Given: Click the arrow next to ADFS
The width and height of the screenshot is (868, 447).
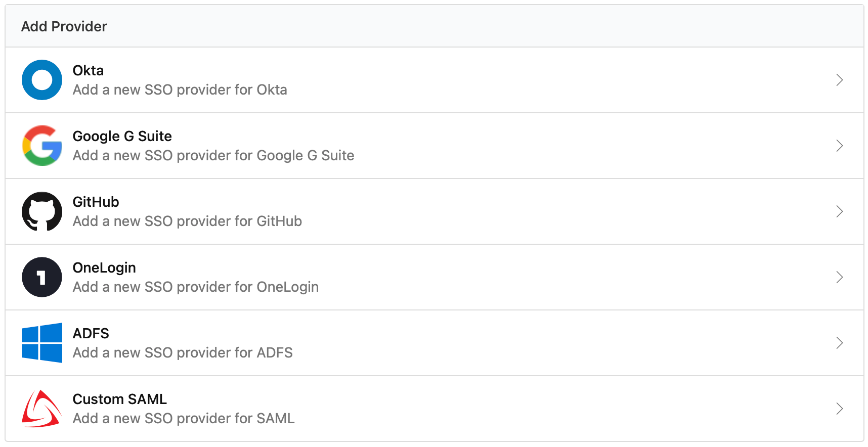Looking at the screenshot, I should click(x=839, y=343).
